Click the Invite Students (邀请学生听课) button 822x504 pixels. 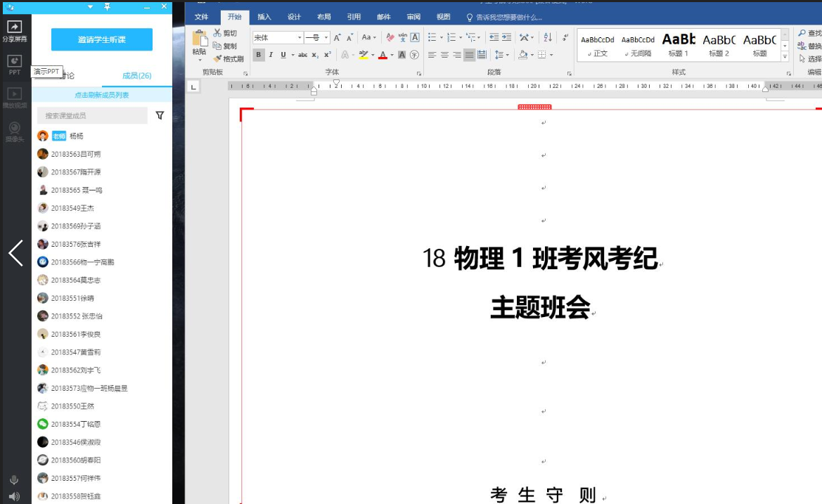coord(102,40)
